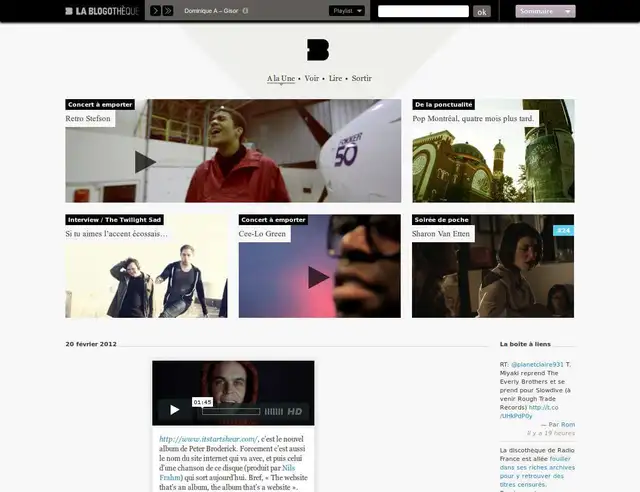Skip to next track with double-arrow button

[168, 11]
